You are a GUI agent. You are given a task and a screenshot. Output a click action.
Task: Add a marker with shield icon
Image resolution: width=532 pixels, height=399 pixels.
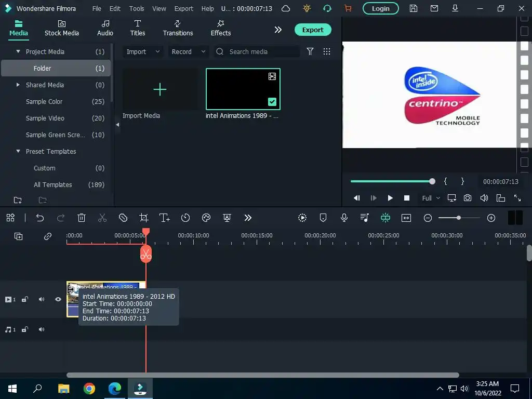pyautogui.click(x=323, y=218)
